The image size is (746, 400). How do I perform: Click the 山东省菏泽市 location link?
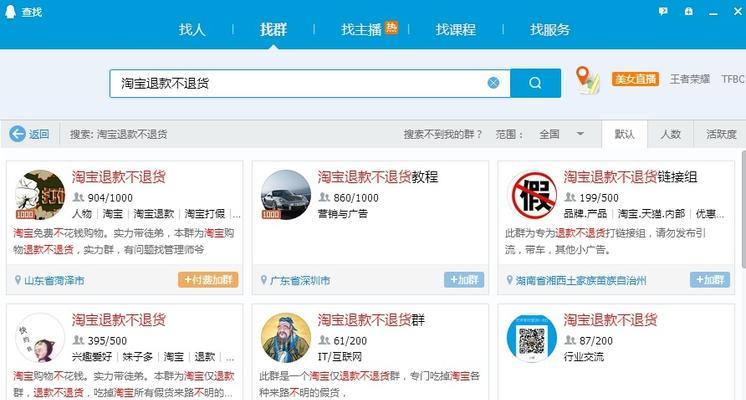(x=54, y=281)
